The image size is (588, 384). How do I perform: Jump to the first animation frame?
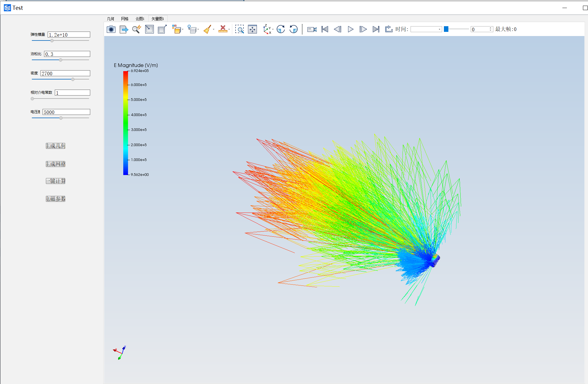(x=325, y=29)
